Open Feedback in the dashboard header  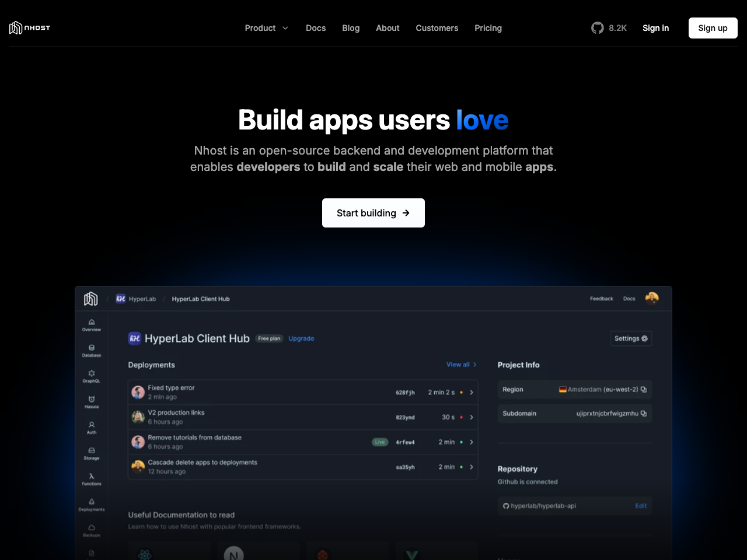[602, 299]
